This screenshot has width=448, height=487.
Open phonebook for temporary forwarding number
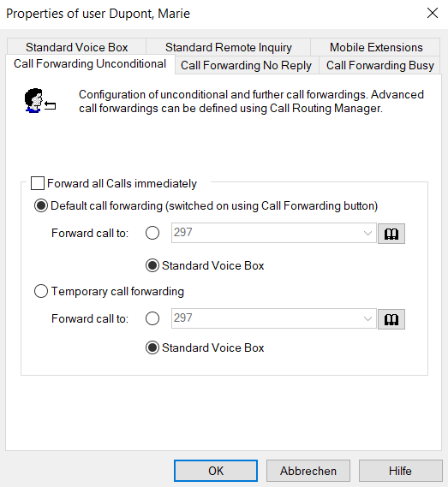click(391, 319)
